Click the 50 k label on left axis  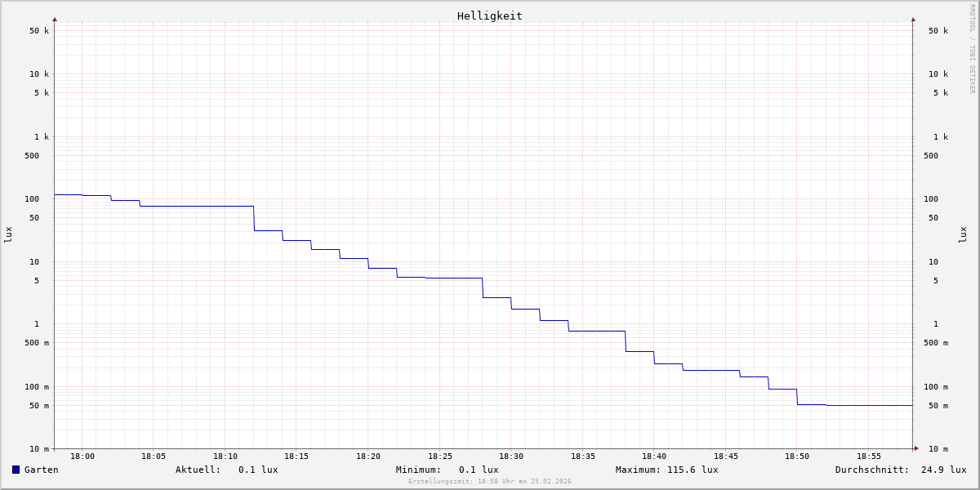coord(39,31)
